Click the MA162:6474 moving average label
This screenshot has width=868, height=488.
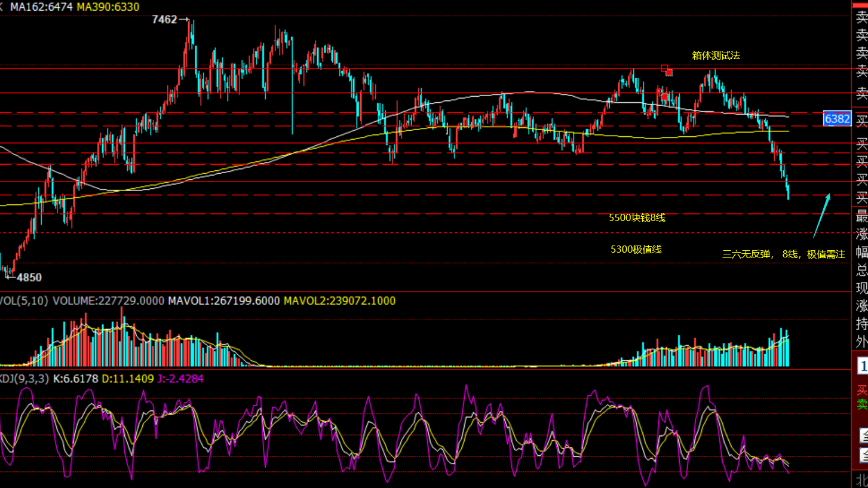[41, 7]
